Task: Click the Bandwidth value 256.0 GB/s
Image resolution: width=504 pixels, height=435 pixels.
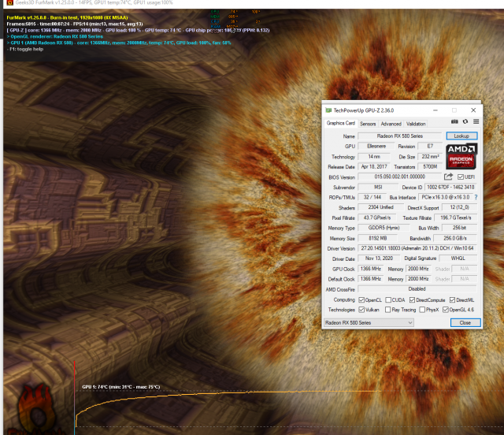Action: [455, 238]
